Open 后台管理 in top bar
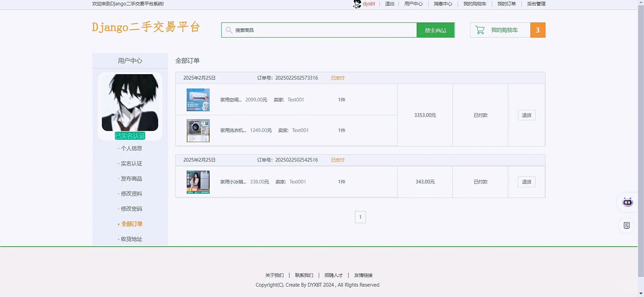The image size is (644, 297). tap(536, 4)
